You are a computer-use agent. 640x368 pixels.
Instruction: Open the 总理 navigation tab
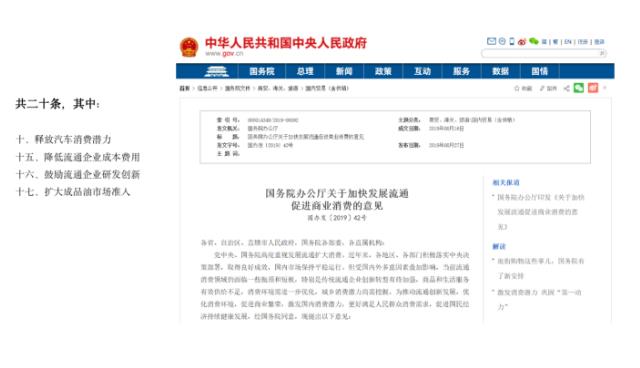305,71
